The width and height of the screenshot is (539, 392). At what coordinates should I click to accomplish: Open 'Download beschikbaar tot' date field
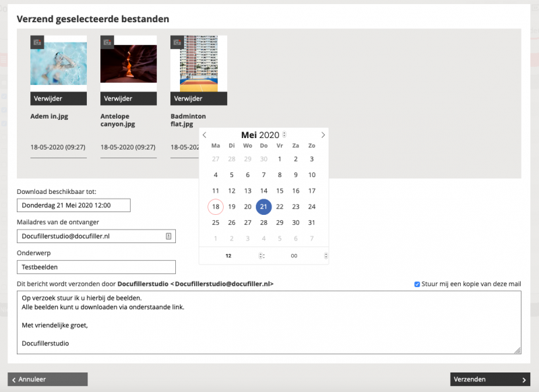[73, 205]
